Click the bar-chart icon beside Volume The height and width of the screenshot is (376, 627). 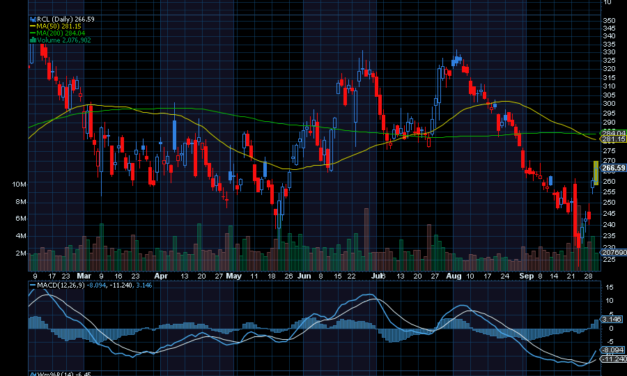coord(33,40)
